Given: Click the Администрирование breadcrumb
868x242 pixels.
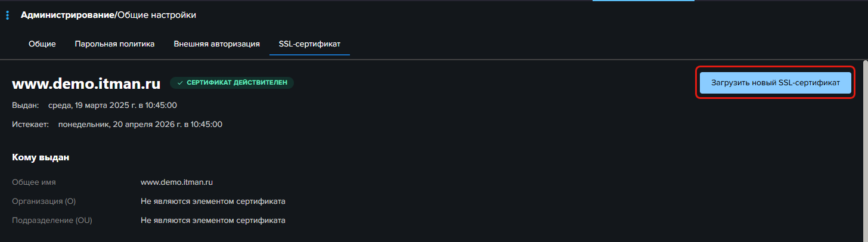Looking at the screenshot, I should (67, 15).
